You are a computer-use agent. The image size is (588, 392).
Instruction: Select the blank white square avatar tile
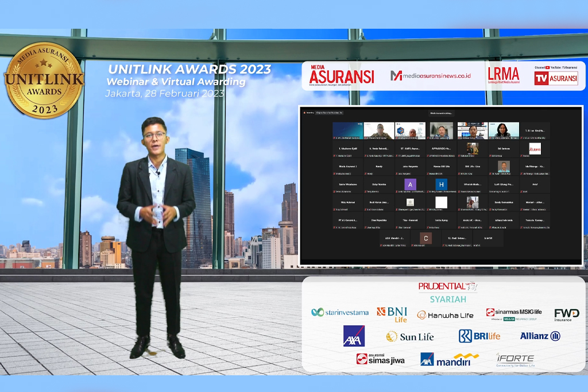tap(442, 203)
